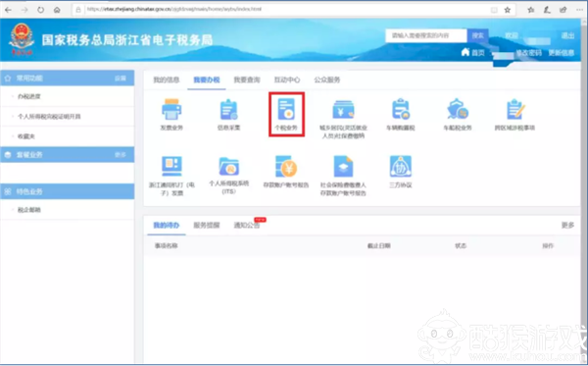Open the 城乡居民灵活就业人员社保费缴纳 wallet icon
This screenshot has height=366, width=588.
point(343,110)
